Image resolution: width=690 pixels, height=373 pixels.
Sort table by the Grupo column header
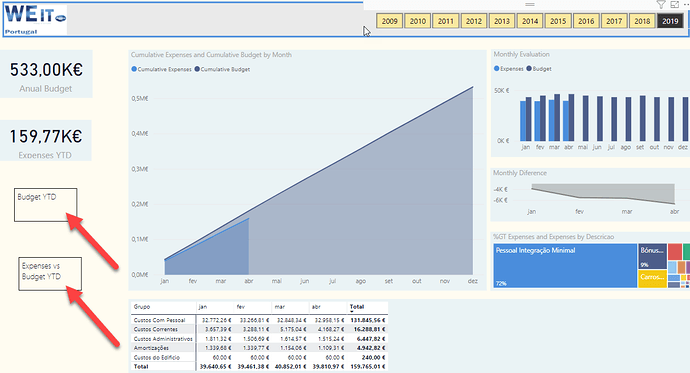pyautogui.click(x=142, y=307)
